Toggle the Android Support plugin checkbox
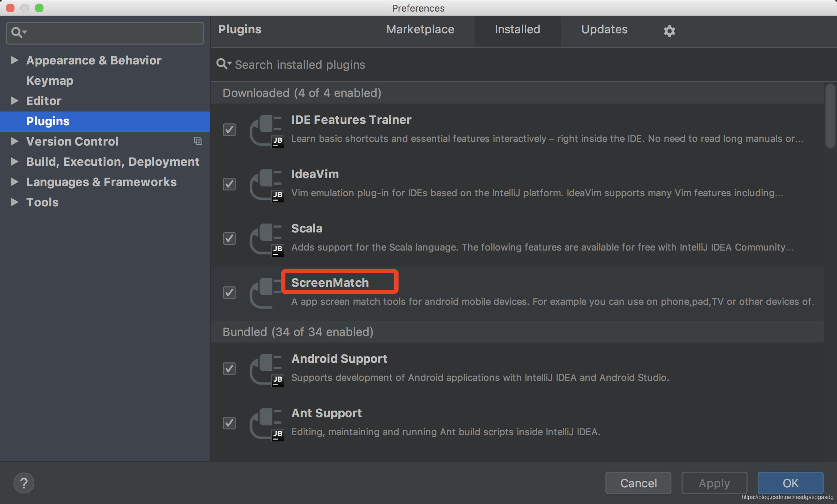837x504 pixels. [229, 369]
